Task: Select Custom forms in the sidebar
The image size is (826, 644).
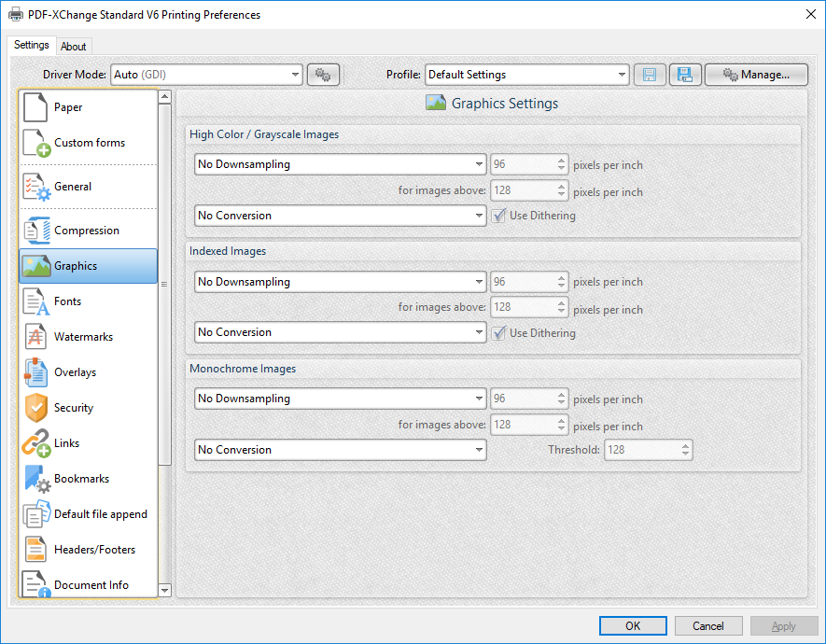Action: (89, 143)
